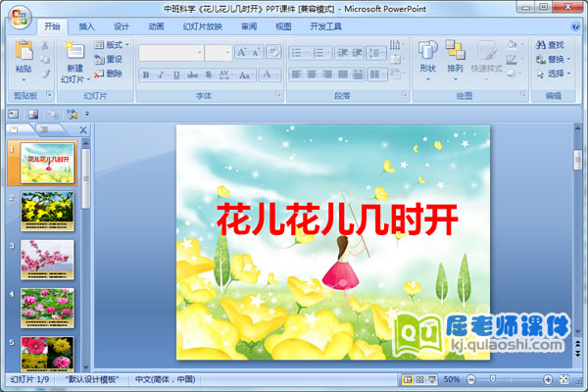Open Character Spacing AV dropdown
Image resolution: width=588 pixels, height=392 pixels.
click(226, 75)
